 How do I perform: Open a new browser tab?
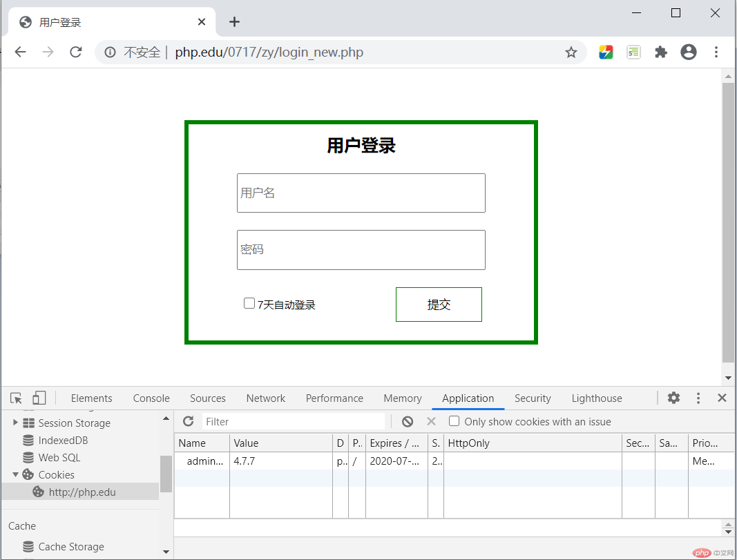point(235,21)
